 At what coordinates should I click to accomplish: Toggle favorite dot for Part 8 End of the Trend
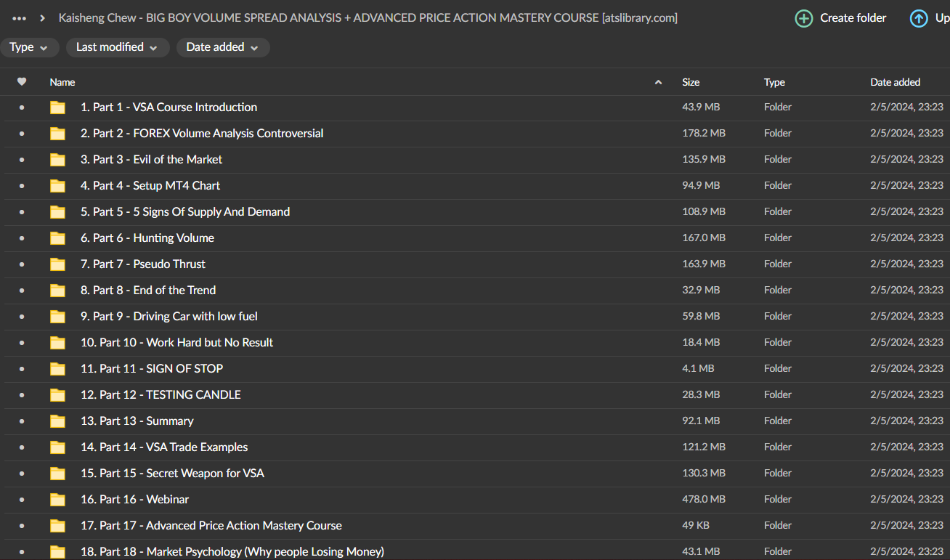click(x=22, y=291)
